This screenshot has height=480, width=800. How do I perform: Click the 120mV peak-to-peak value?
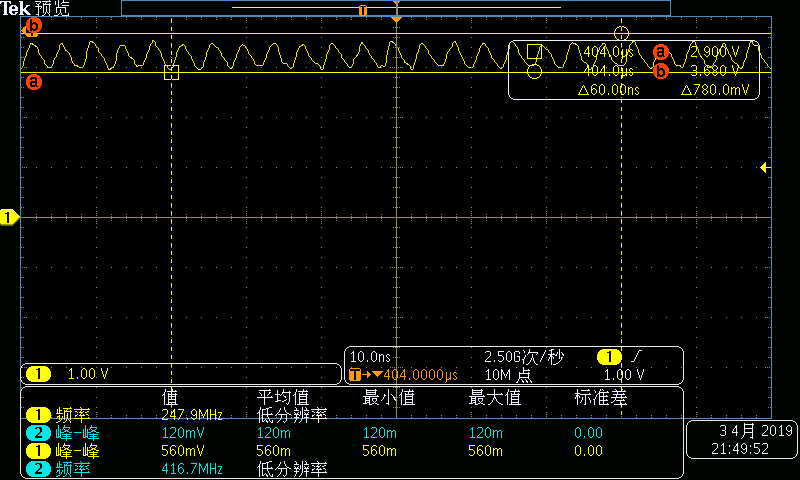(183, 433)
